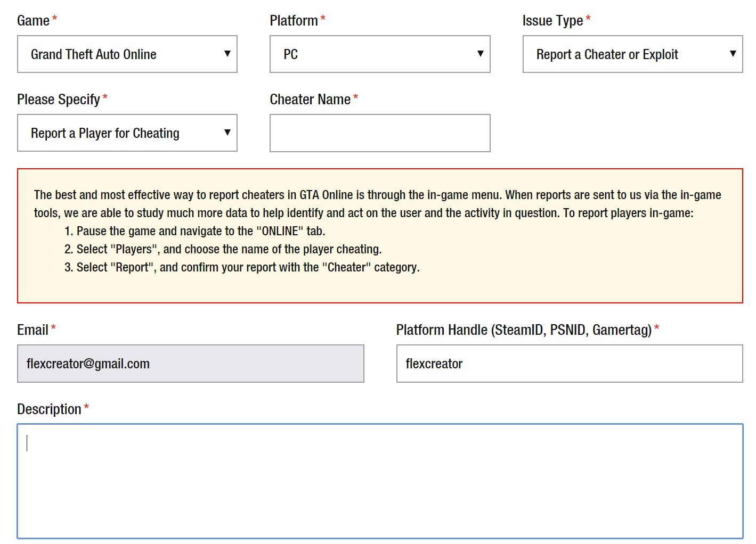
Task: Click the Game field label
Action: pos(33,21)
